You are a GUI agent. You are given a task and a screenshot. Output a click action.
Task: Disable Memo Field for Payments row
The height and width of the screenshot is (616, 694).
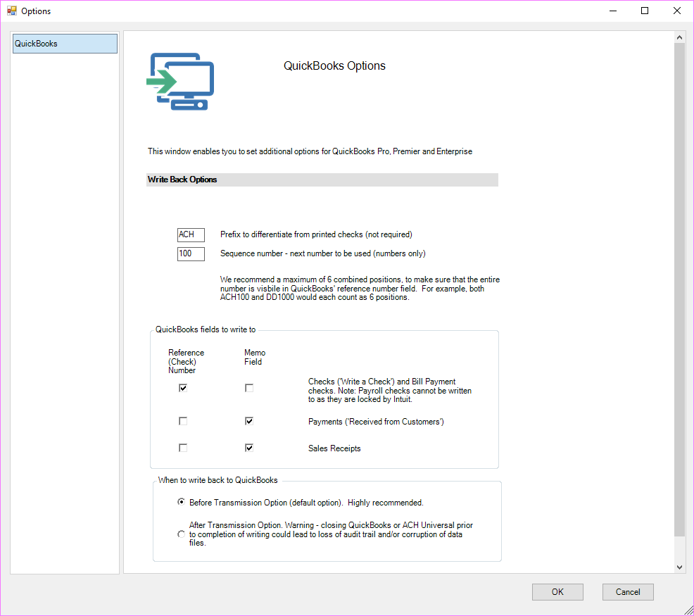point(248,420)
